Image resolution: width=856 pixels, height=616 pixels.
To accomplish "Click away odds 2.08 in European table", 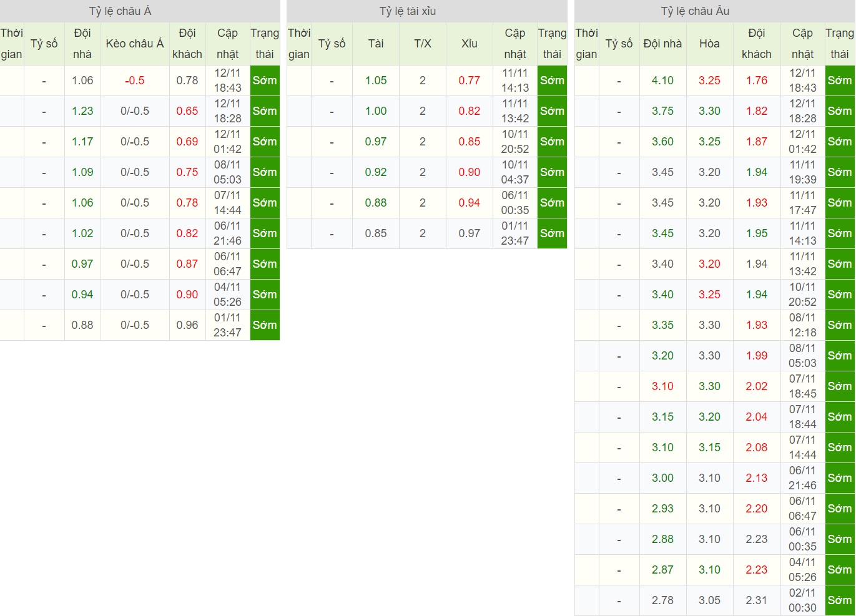I will click(x=757, y=447).
